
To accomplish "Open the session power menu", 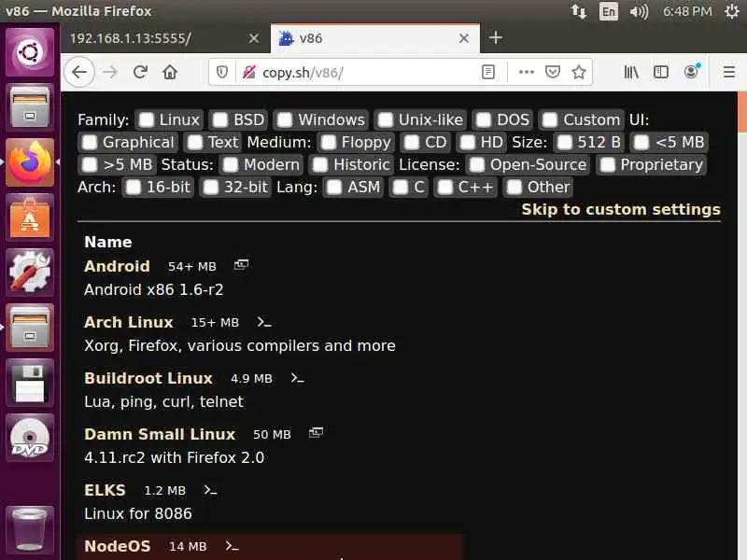I will pos(732,11).
